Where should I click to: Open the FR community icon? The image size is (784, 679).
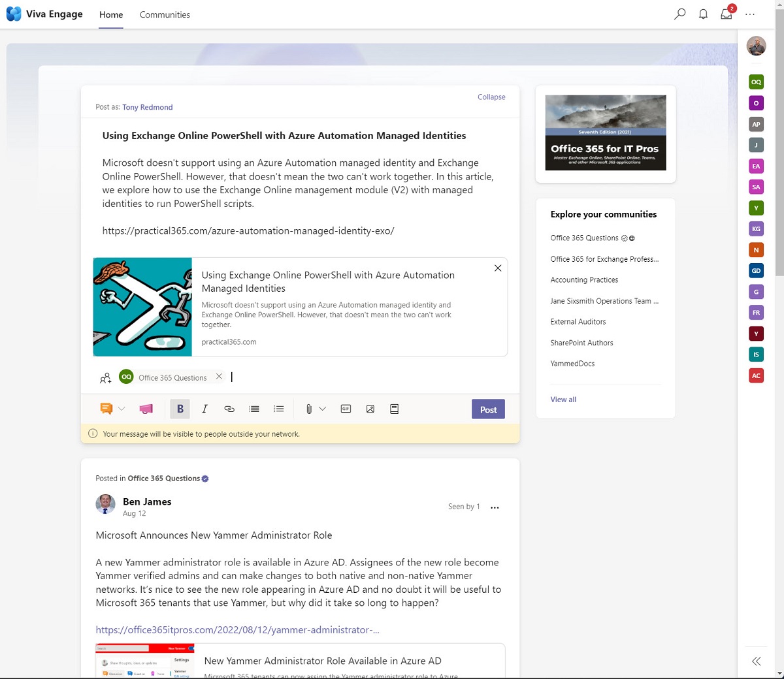[756, 313]
